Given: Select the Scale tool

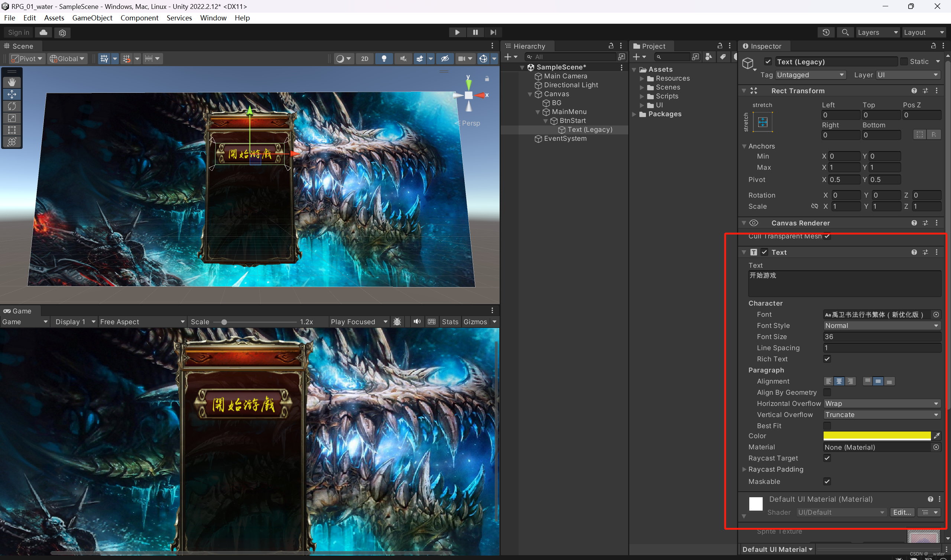Looking at the screenshot, I should tap(12, 118).
